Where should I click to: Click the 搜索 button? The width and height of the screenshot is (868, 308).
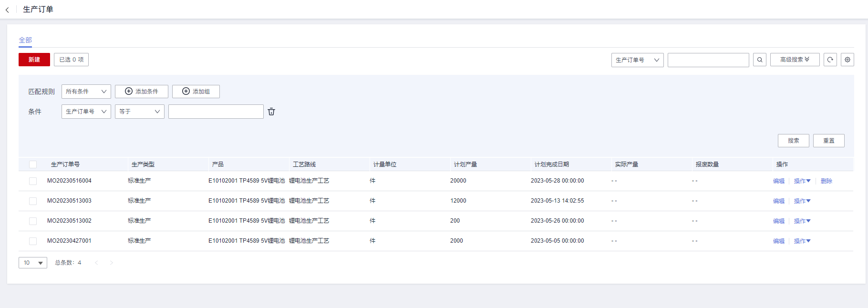794,141
